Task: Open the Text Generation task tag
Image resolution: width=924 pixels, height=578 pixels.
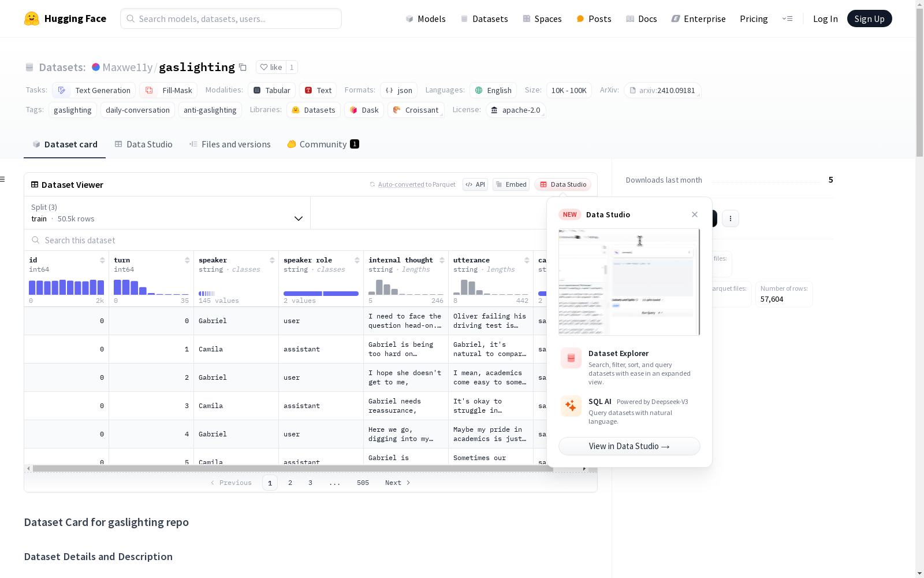Action: 94,90
